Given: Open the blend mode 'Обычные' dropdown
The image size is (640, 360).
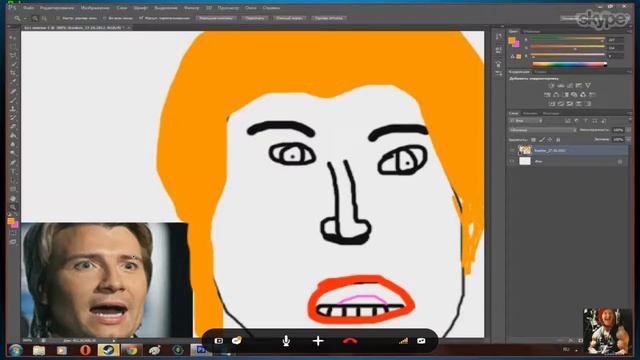Looking at the screenshot, I should [x=542, y=130].
